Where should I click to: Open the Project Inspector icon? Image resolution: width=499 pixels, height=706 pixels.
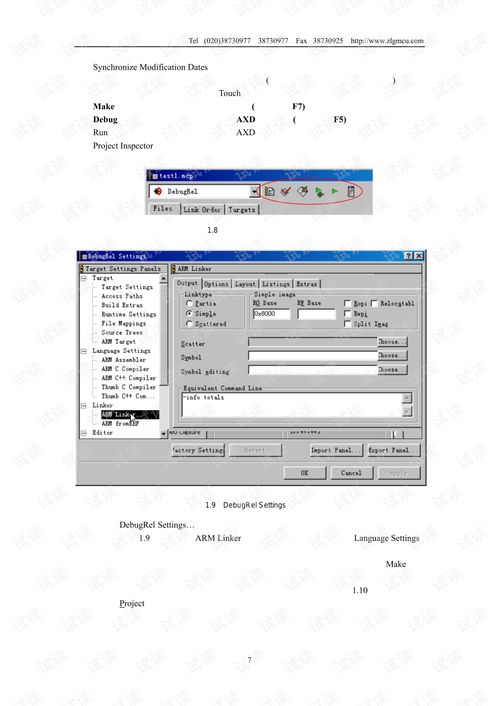tap(351, 191)
